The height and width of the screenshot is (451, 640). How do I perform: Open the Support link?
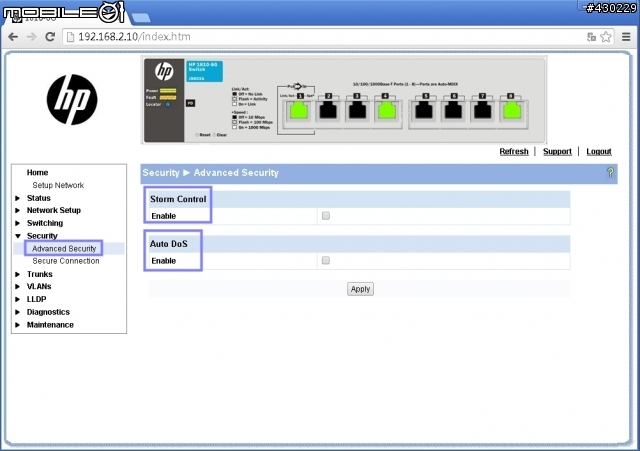[557, 151]
